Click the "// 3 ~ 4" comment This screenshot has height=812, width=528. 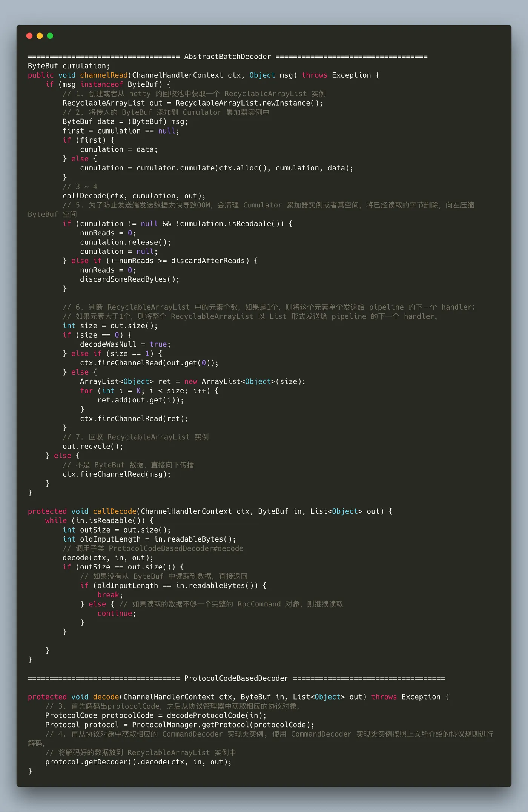click(80, 186)
